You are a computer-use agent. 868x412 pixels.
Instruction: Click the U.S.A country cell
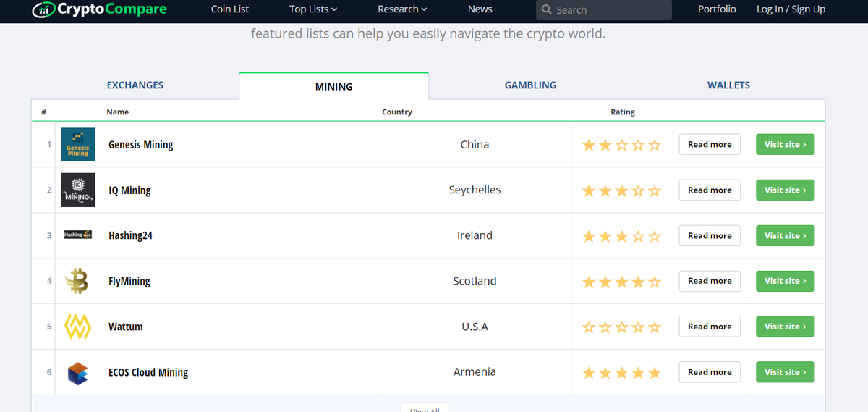tap(475, 327)
